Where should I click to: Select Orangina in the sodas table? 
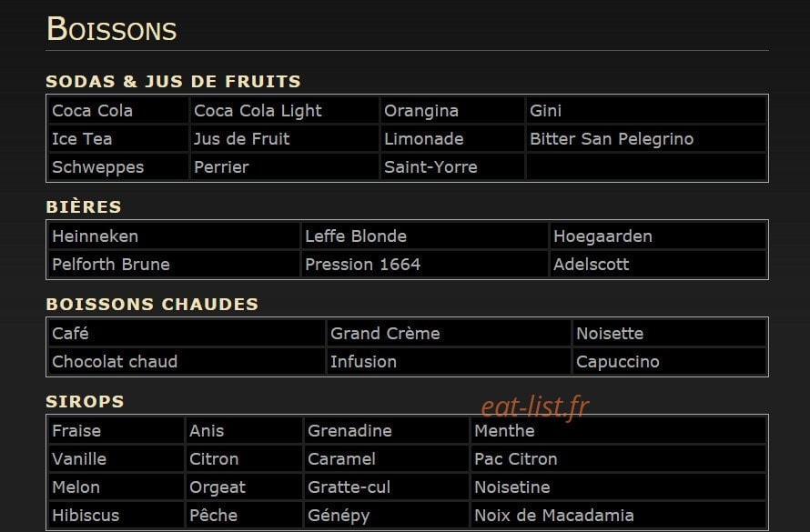pyautogui.click(x=452, y=110)
